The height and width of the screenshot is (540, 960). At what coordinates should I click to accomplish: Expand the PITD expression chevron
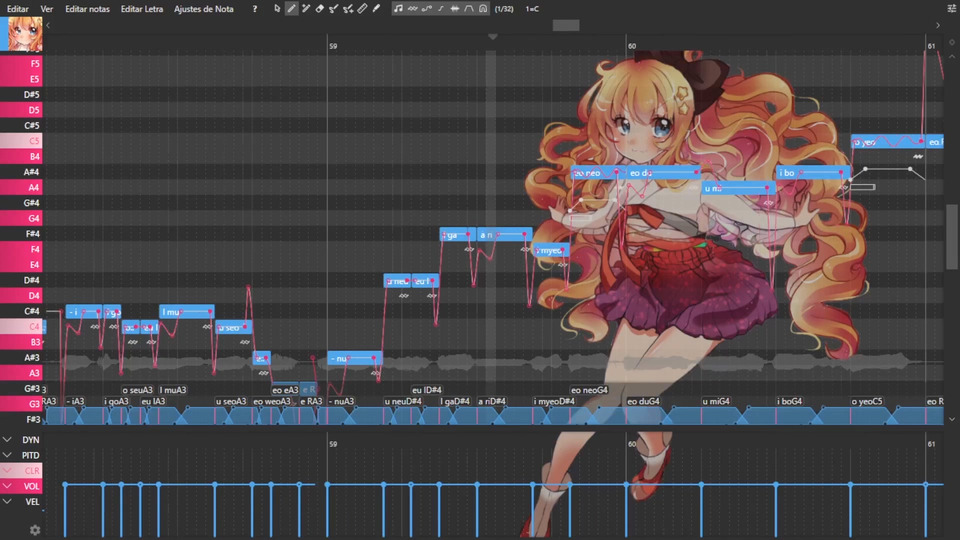pyautogui.click(x=7, y=455)
